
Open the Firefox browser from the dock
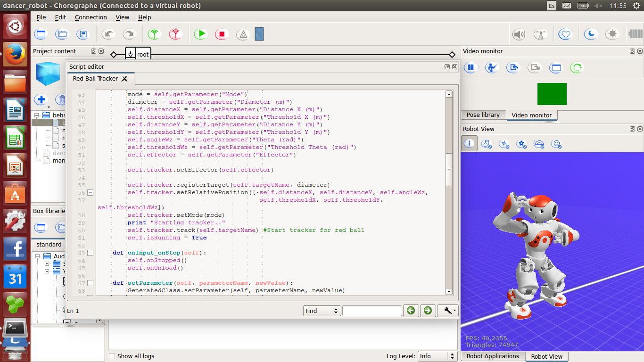click(x=15, y=55)
